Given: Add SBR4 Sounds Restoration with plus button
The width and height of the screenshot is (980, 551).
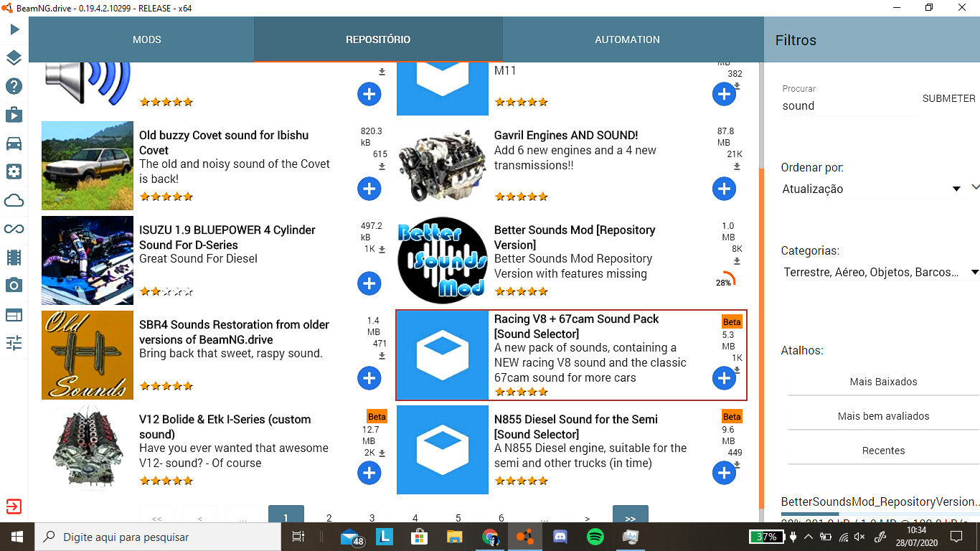Looking at the screenshot, I should tap(369, 378).
